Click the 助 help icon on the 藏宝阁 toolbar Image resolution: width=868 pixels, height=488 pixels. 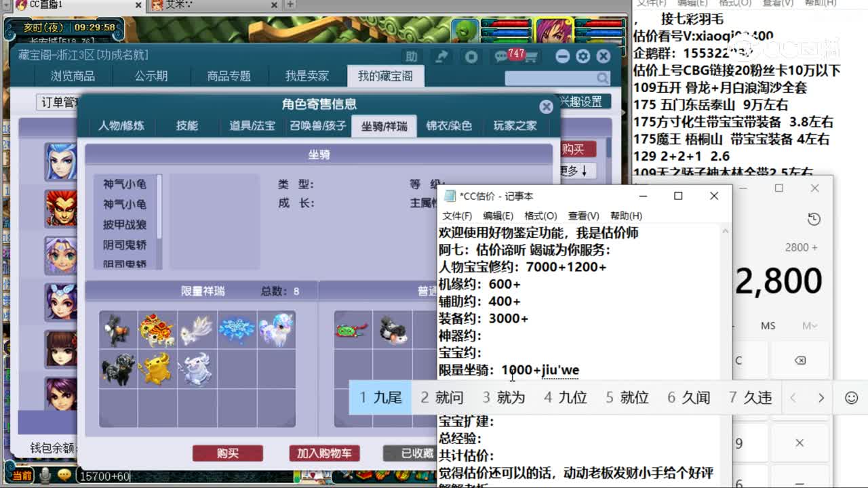pos(411,56)
